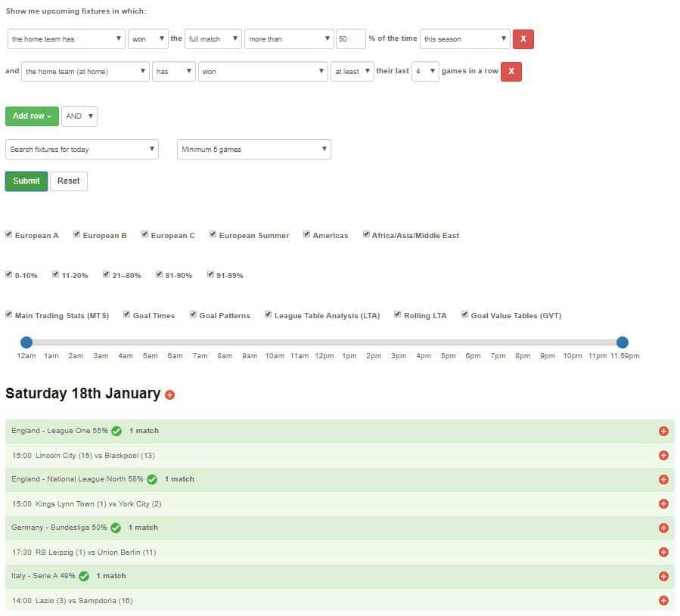Reset the search filters
This screenshot has height=616, width=680.
(69, 181)
